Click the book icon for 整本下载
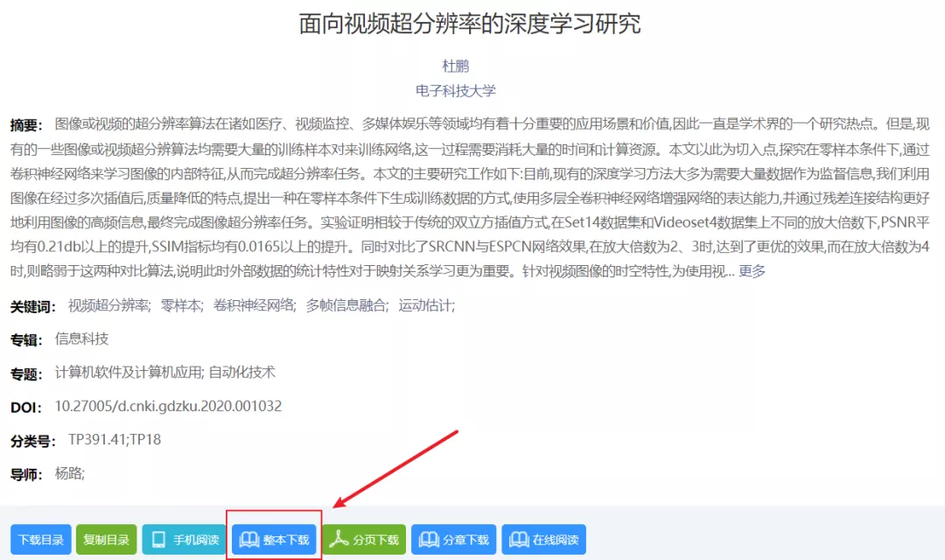Image resolution: width=945 pixels, height=560 pixels. [249, 540]
